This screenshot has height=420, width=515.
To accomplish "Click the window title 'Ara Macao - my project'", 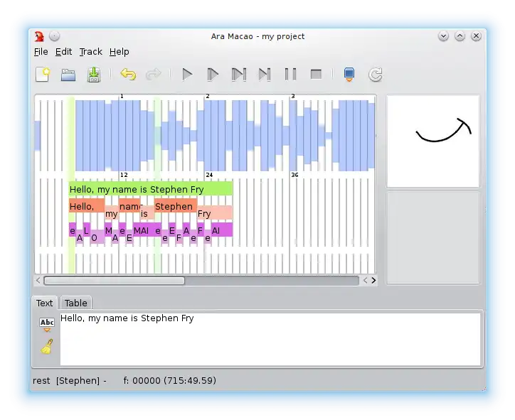I will point(257,36).
